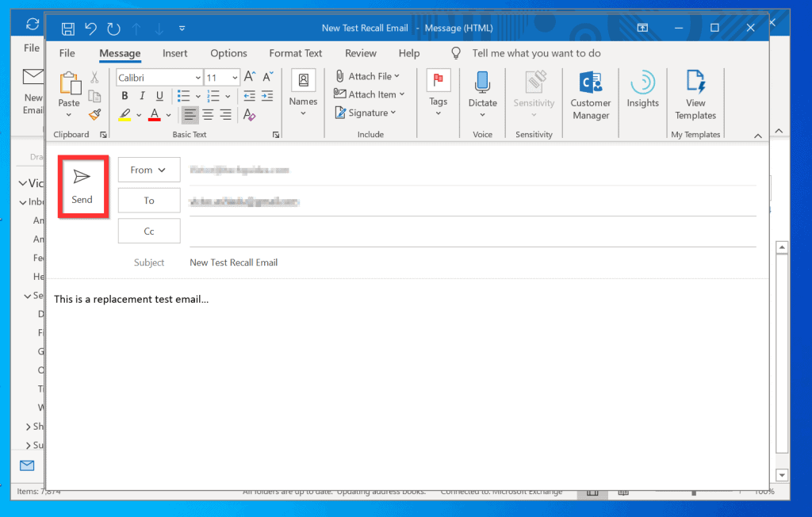
Task: Click the Cut scissors icon
Action: [x=94, y=78]
